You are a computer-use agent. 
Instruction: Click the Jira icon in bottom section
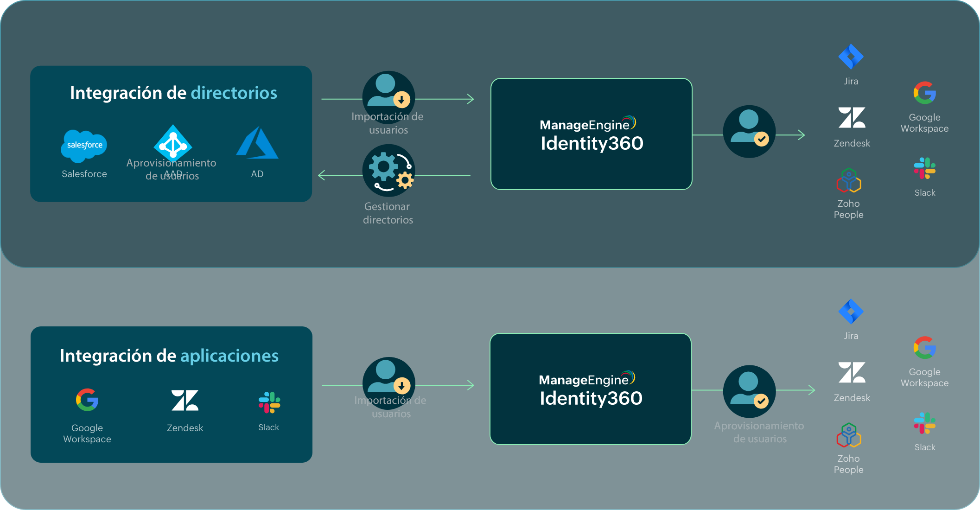click(x=851, y=312)
